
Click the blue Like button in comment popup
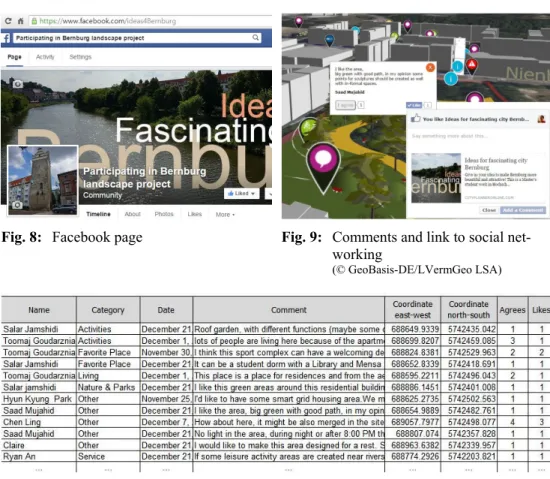pos(414,105)
